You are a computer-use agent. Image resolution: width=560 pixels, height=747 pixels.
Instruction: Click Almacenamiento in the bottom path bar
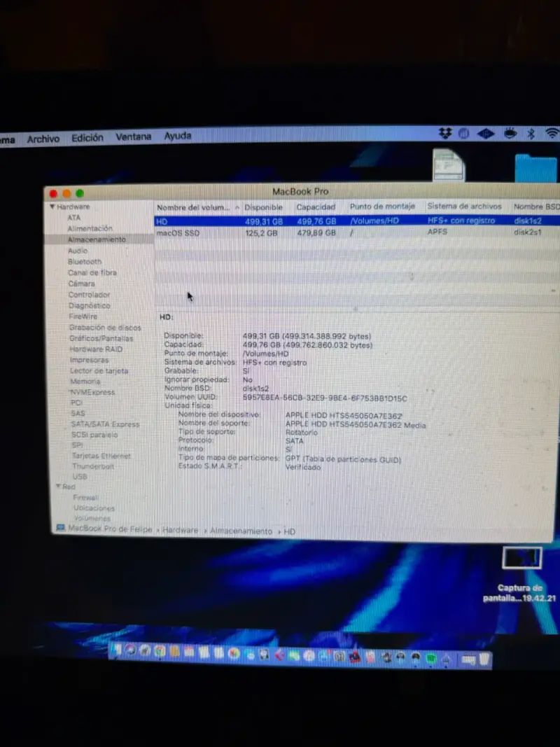[241, 531]
